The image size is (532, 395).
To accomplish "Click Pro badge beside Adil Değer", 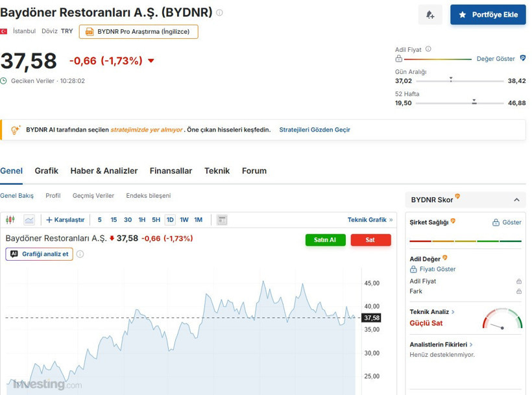I will (445, 257).
